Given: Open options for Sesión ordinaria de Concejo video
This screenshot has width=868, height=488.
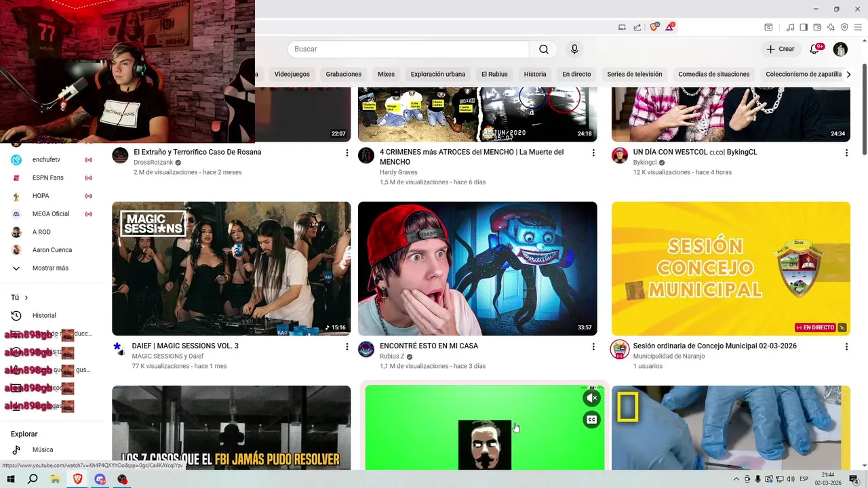Looking at the screenshot, I should click(846, 347).
